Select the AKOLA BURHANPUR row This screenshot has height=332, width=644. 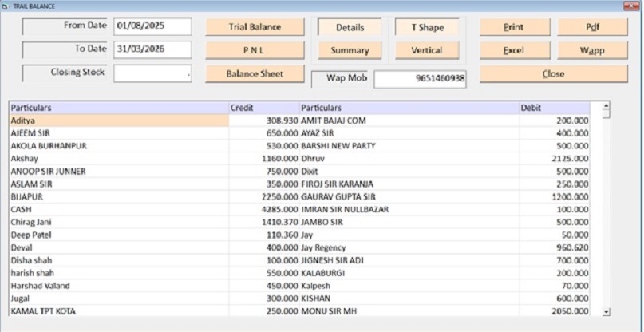tap(119, 146)
